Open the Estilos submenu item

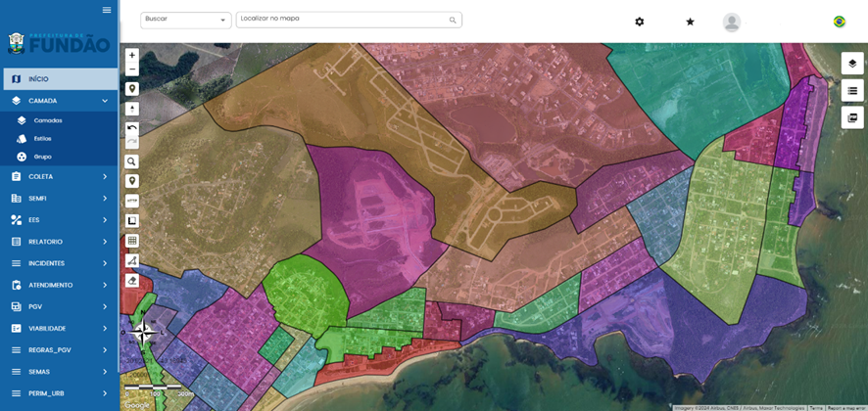[42, 139]
